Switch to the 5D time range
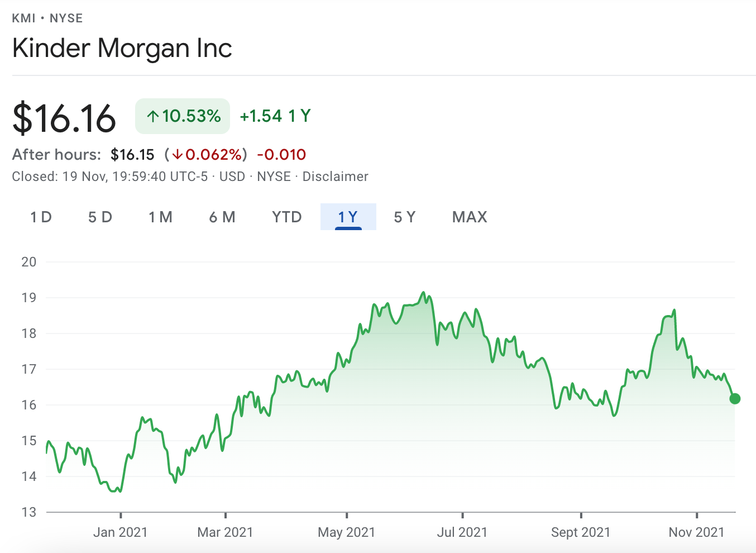The width and height of the screenshot is (756, 553). (x=100, y=217)
